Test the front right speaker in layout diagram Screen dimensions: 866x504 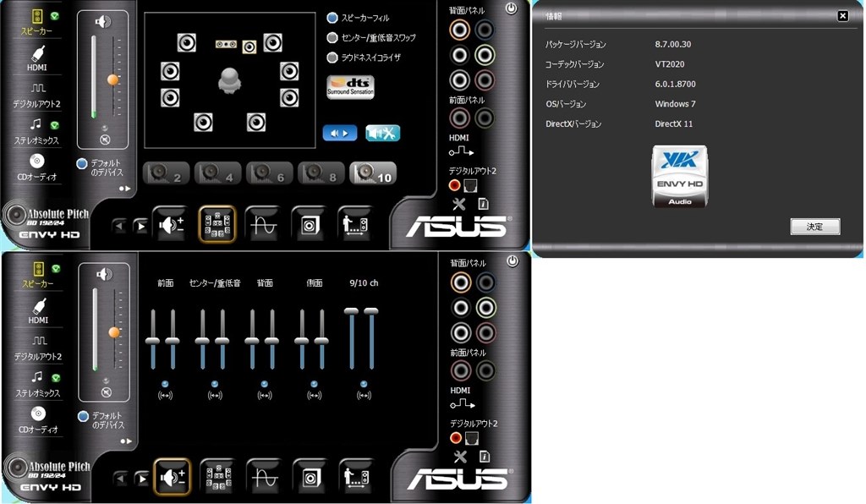pos(273,42)
